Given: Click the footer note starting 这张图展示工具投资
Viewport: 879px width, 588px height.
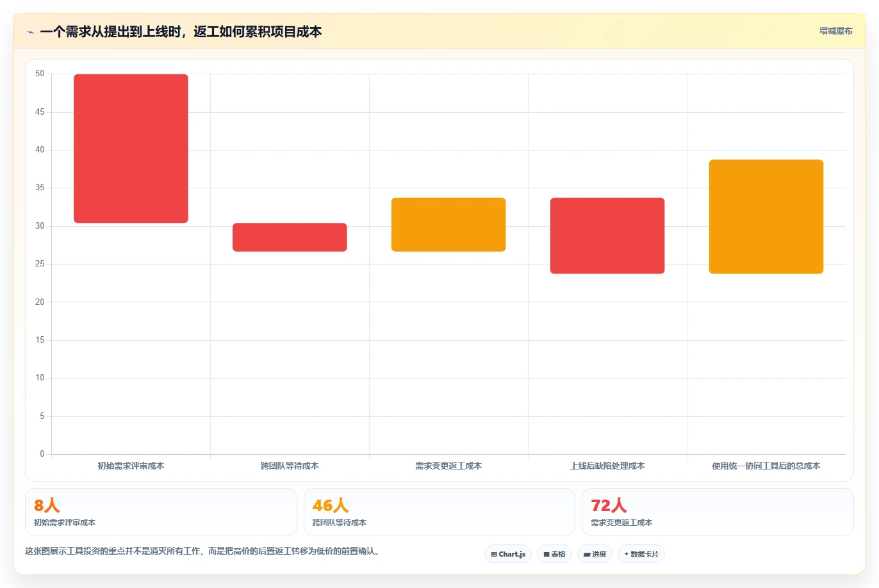Looking at the screenshot, I should 202,551.
